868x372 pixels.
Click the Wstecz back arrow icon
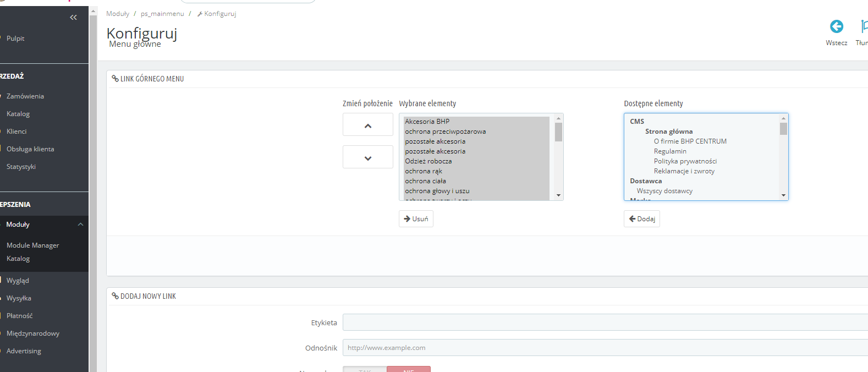(836, 26)
